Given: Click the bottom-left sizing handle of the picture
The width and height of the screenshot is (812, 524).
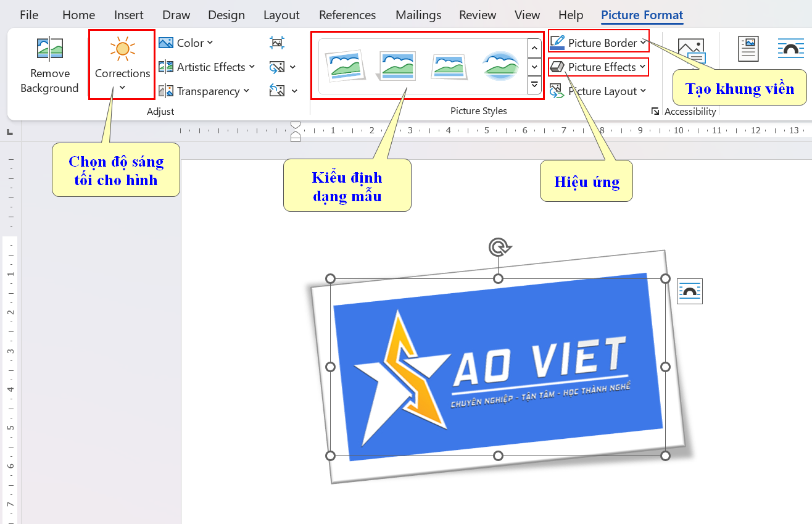Looking at the screenshot, I should (330, 455).
